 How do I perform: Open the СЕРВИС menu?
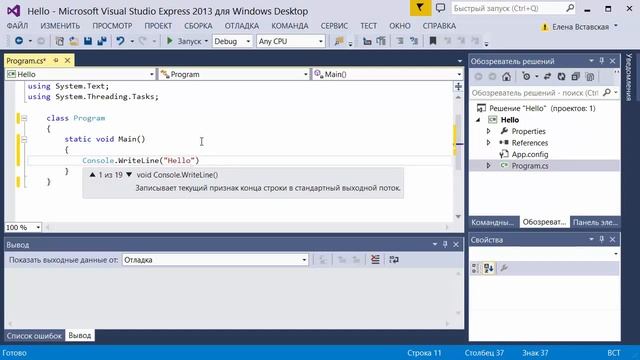(334, 26)
